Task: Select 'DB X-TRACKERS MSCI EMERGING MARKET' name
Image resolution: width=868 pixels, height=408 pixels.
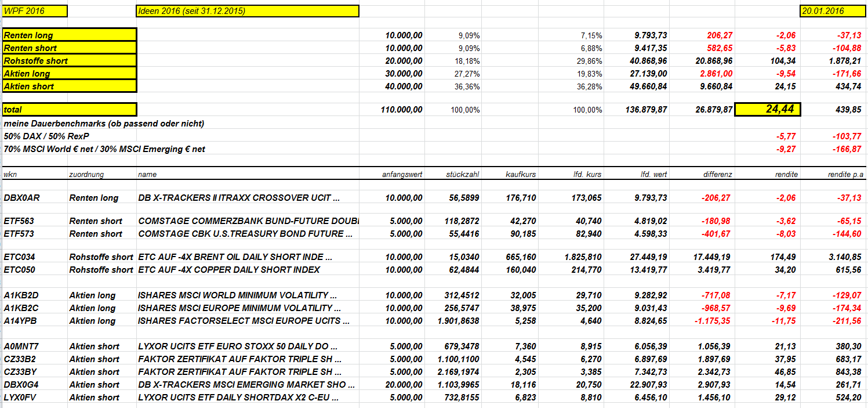Action: (x=246, y=384)
